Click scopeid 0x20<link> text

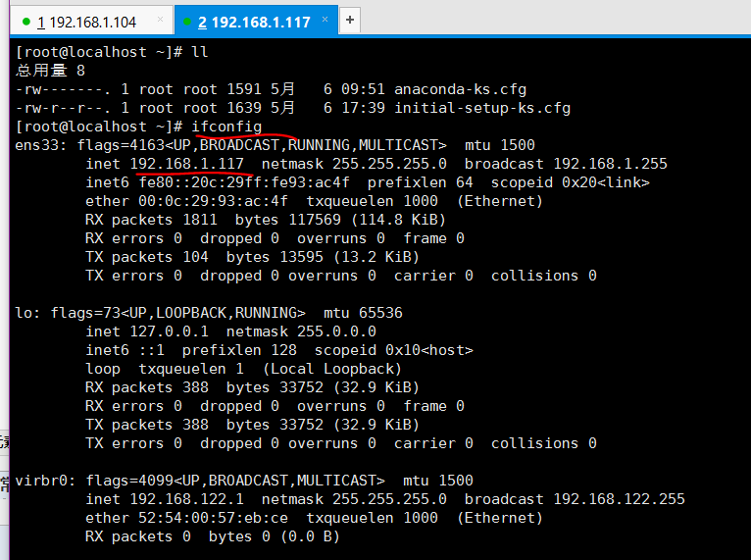(570, 182)
